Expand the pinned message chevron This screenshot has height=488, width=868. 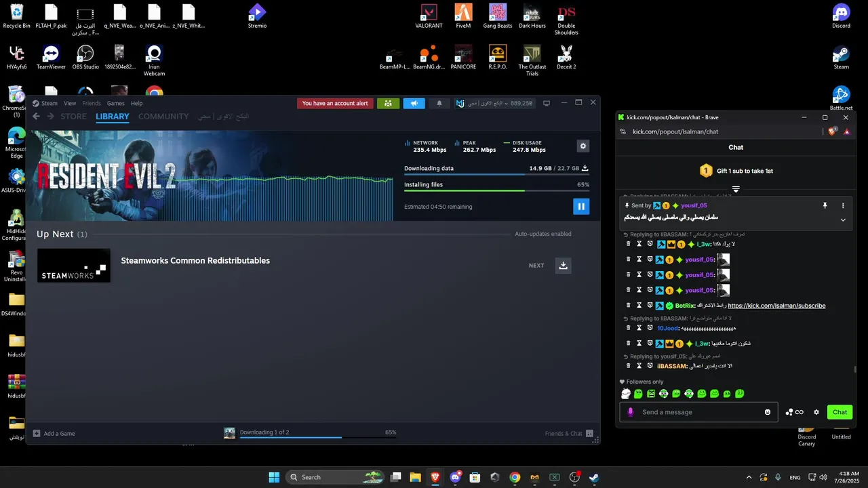843,220
